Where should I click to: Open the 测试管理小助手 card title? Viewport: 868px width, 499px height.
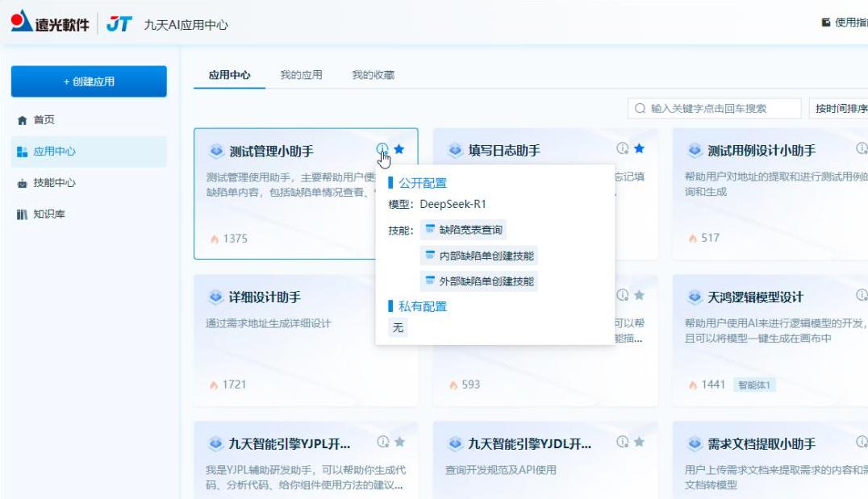(x=271, y=151)
